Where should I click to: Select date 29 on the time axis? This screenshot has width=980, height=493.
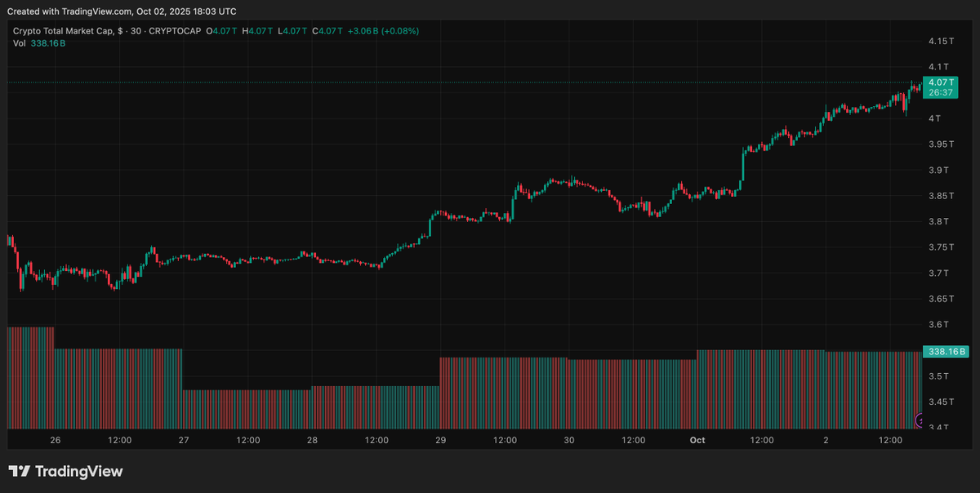point(440,440)
